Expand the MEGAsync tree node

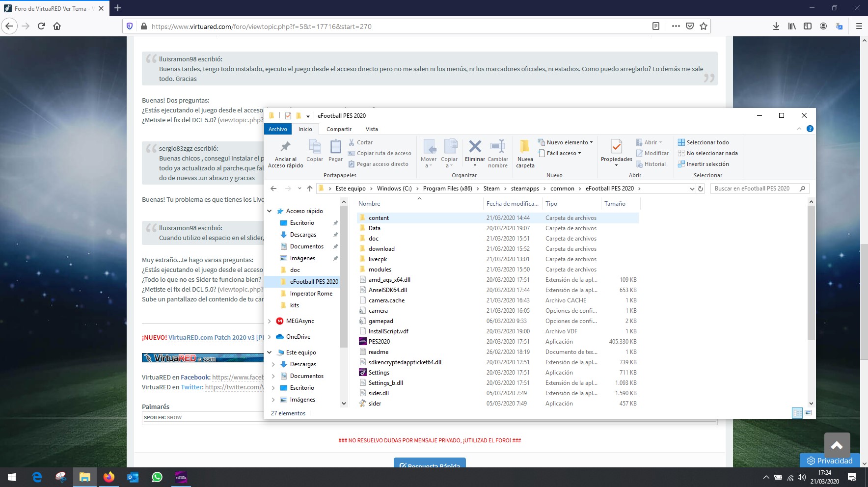pyautogui.click(x=270, y=321)
